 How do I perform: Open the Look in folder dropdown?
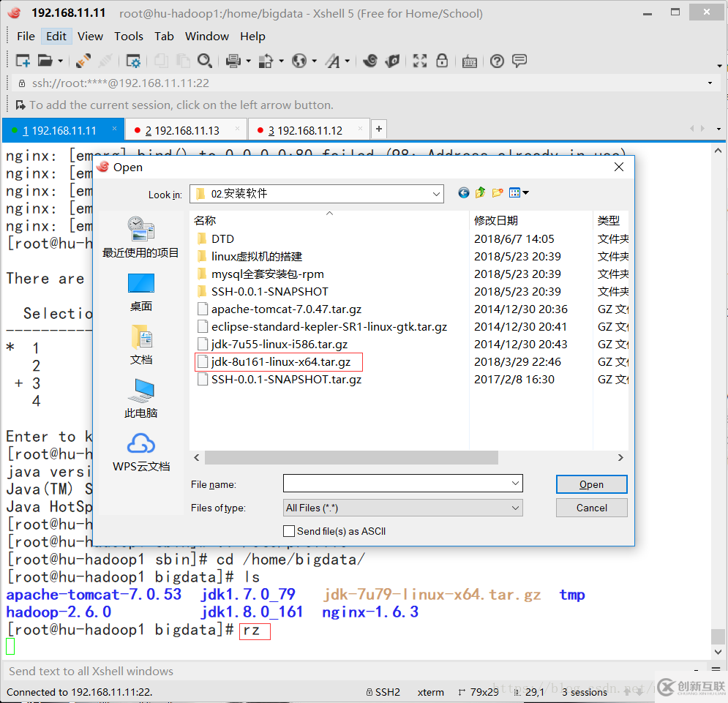pos(438,193)
